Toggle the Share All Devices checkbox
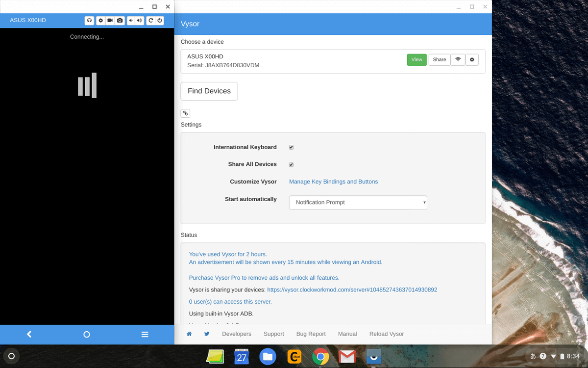Image resolution: width=588 pixels, height=368 pixels. pos(291,164)
